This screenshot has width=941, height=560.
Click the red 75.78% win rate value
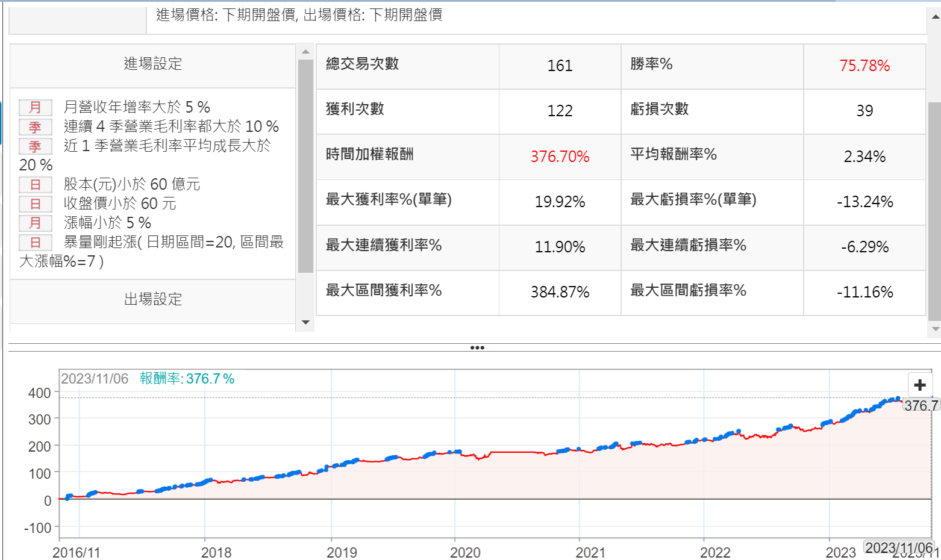point(864,66)
